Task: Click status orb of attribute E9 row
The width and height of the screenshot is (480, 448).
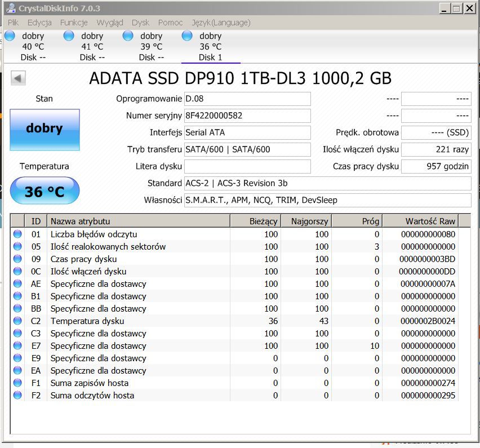Action: [x=17, y=358]
